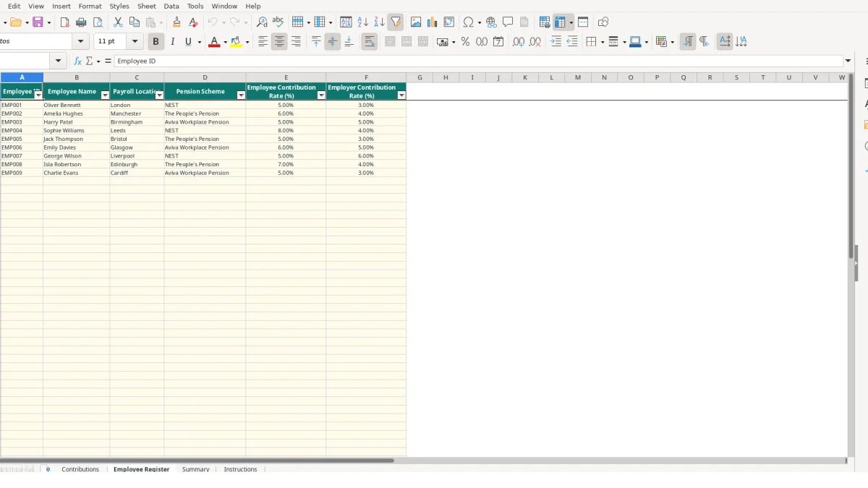Open the Function Wizard
This screenshot has width=868, height=488.
point(77,61)
